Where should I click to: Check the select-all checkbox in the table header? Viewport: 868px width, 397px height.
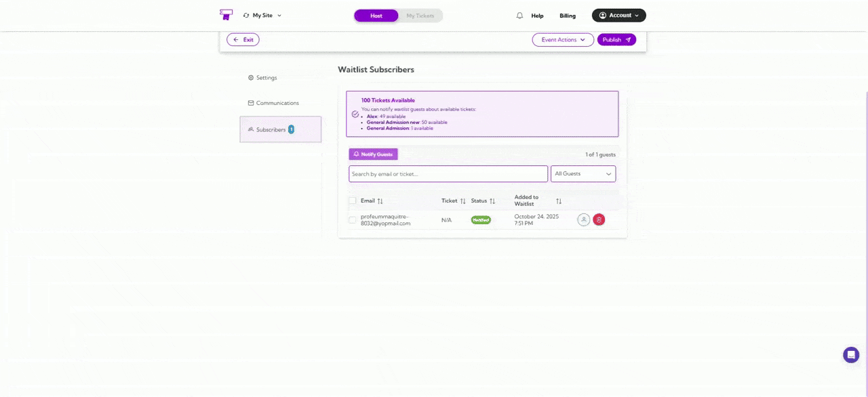353,201
